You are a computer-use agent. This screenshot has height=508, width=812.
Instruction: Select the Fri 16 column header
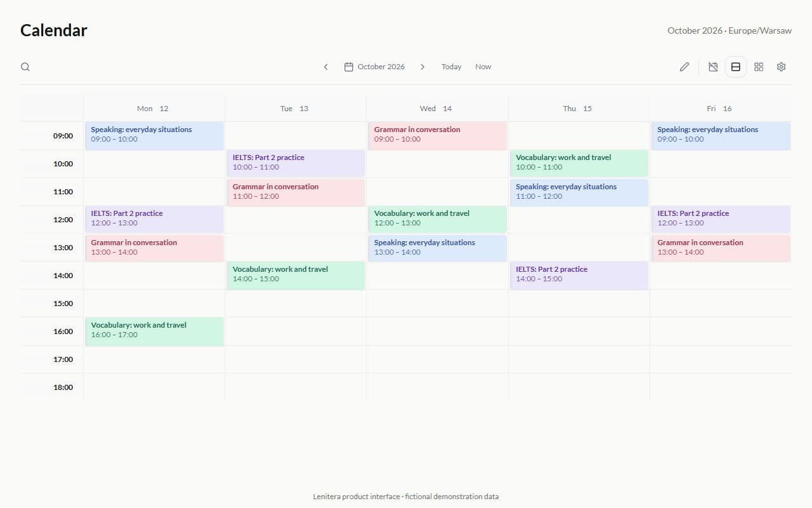coord(720,109)
